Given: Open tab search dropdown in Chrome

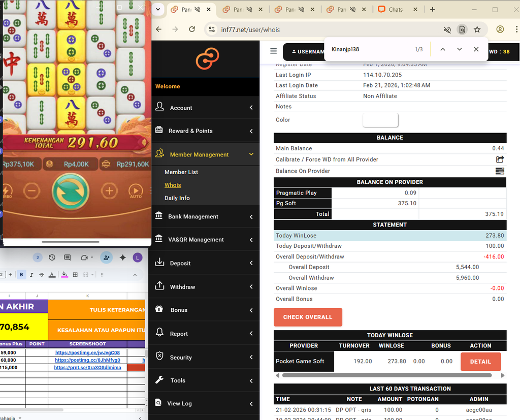Looking at the screenshot, I should 158,9.
